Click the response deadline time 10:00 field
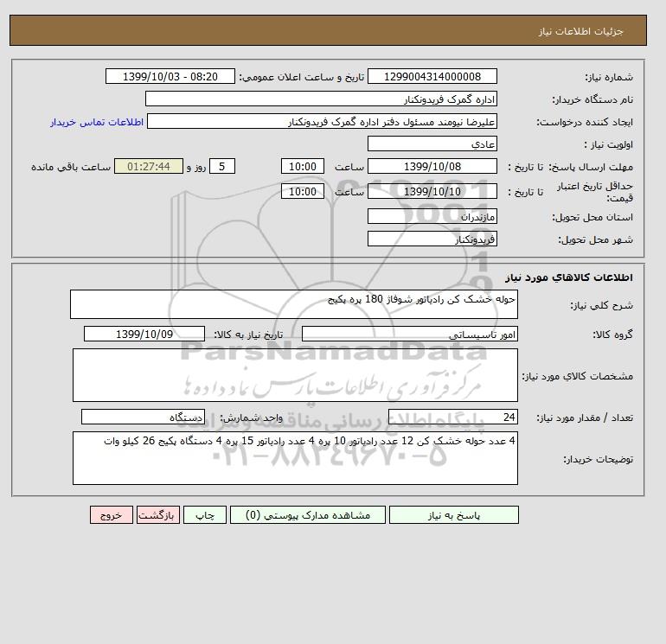 point(303,167)
